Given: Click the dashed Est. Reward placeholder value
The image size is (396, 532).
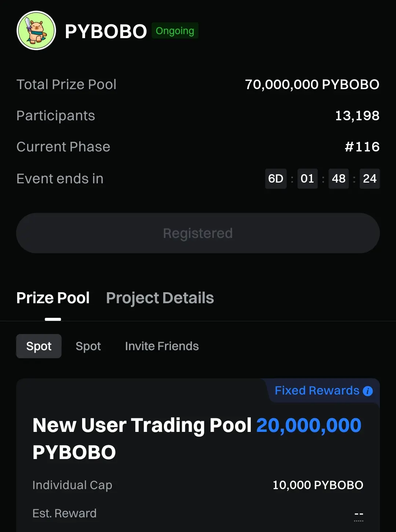Looking at the screenshot, I should [359, 515].
